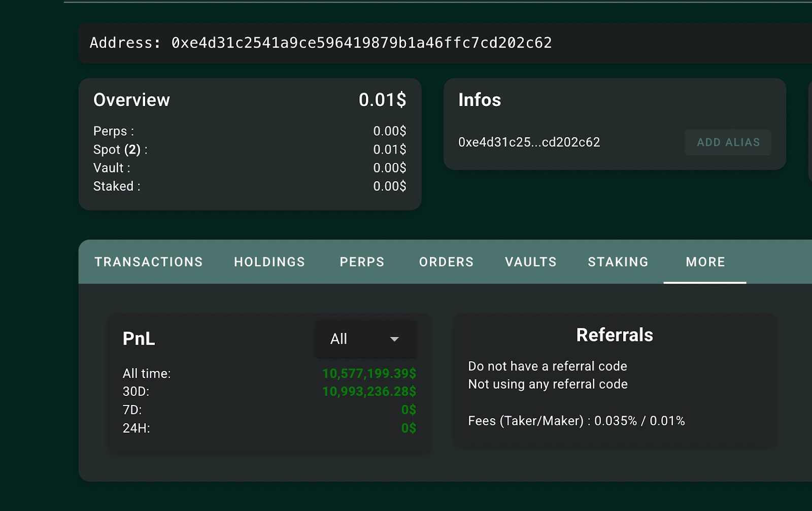
Task: Click the shortened address in Infos card
Action: 529,143
